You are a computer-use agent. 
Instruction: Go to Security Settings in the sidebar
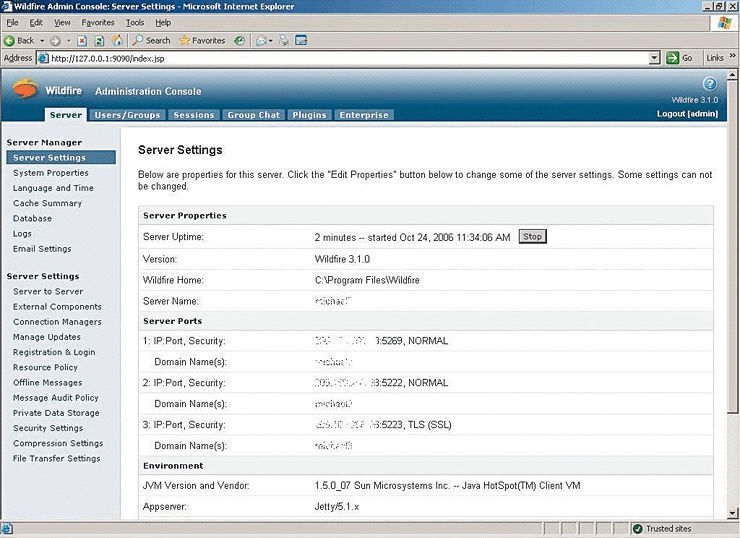[48, 428]
